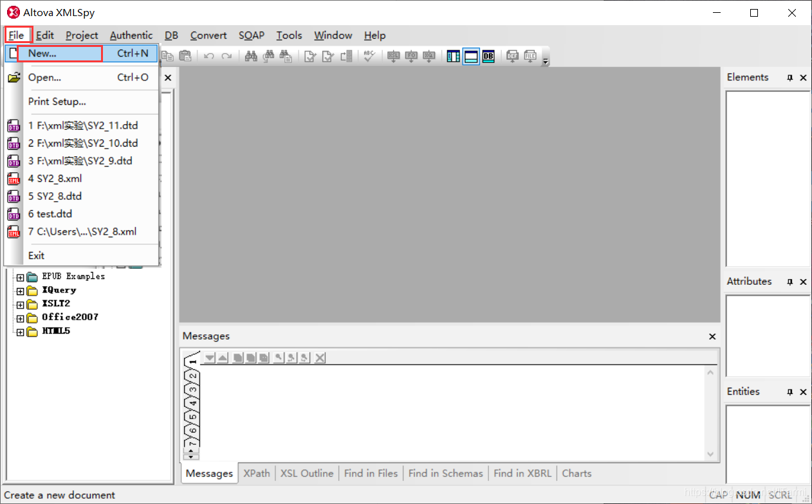
Task: Open the Authentic menu
Action: [x=131, y=35]
